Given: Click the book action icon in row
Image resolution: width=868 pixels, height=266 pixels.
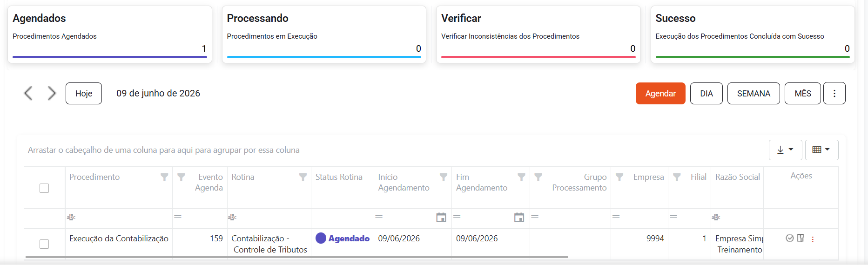Looking at the screenshot, I should [801, 238].
